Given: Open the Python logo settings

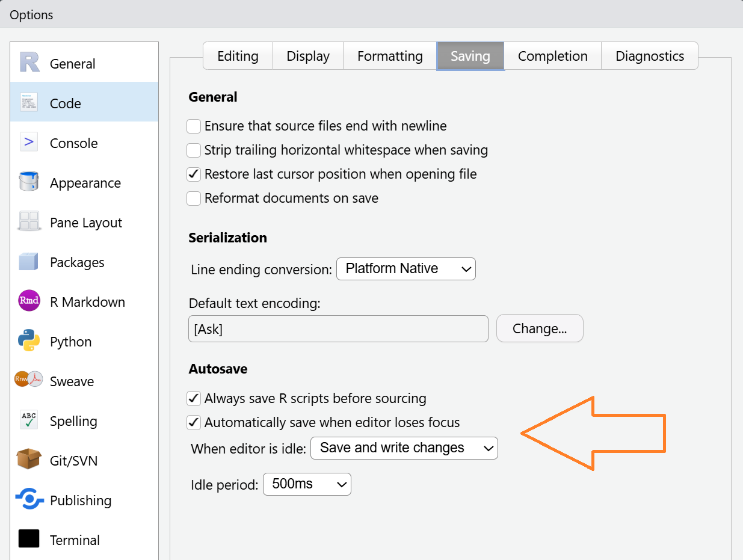Looking at the screenshot, I should click(x=29, y=341).
